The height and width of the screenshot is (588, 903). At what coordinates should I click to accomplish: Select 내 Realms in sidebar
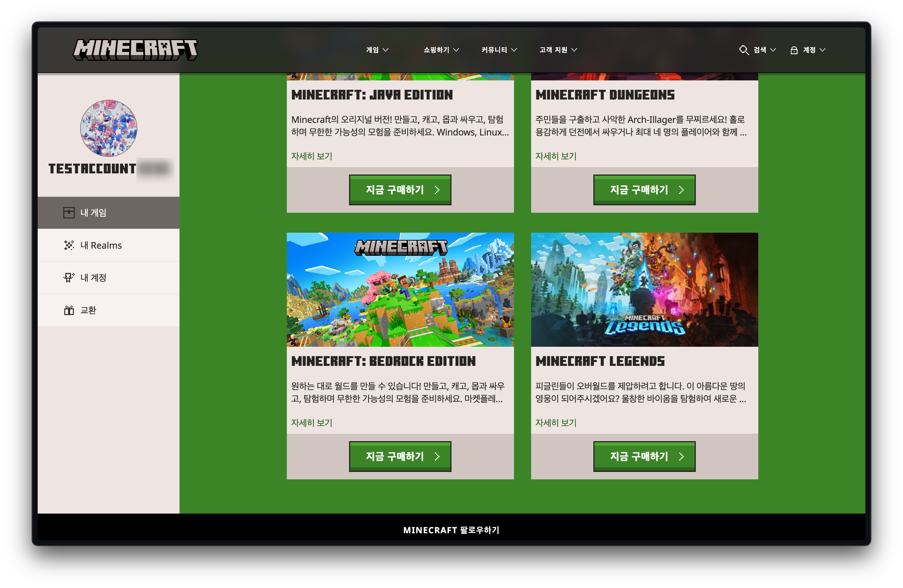coord(108,245)
